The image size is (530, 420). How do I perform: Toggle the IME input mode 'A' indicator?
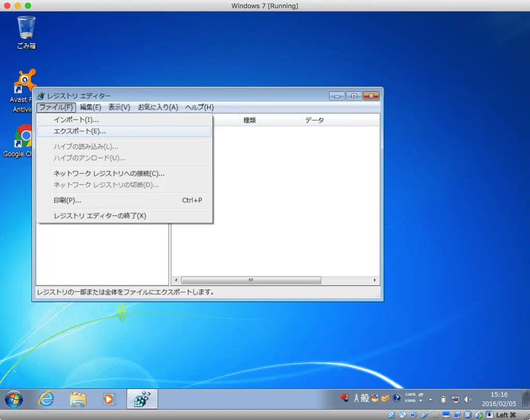(357, 398)
